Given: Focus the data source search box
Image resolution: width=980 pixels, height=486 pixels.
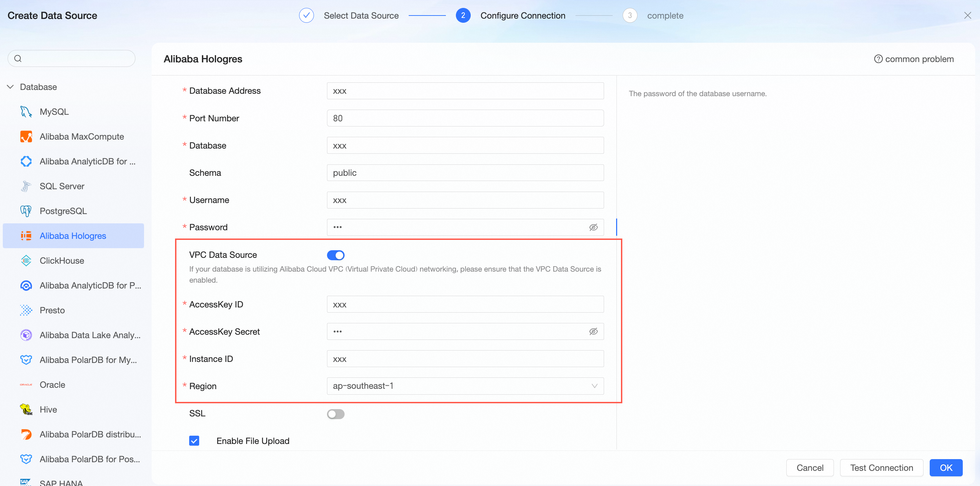Looking at the screenshot, I should coord(72,59).
